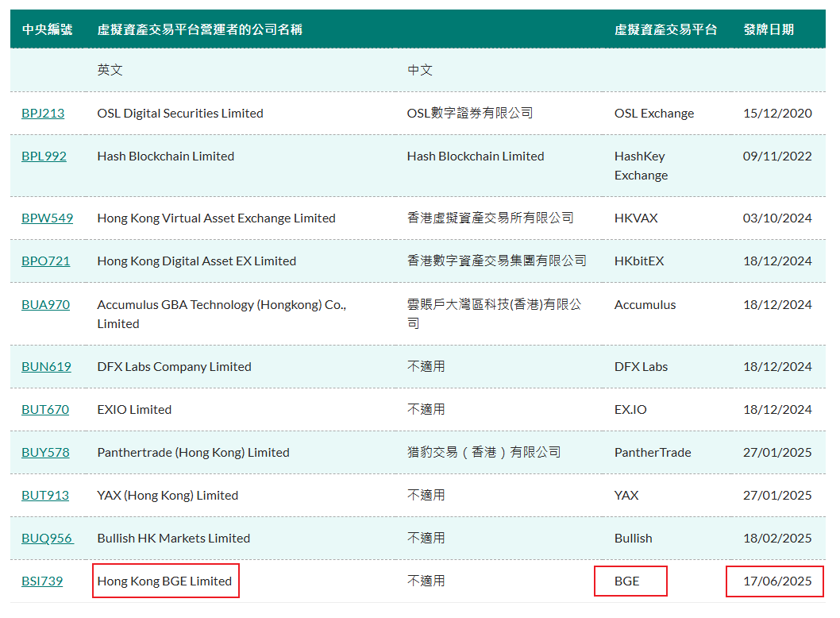Select the OSL Exchange platform cell
Viewport: 840px width, 618px height.
pyautogui.click(x=654, y=113)
